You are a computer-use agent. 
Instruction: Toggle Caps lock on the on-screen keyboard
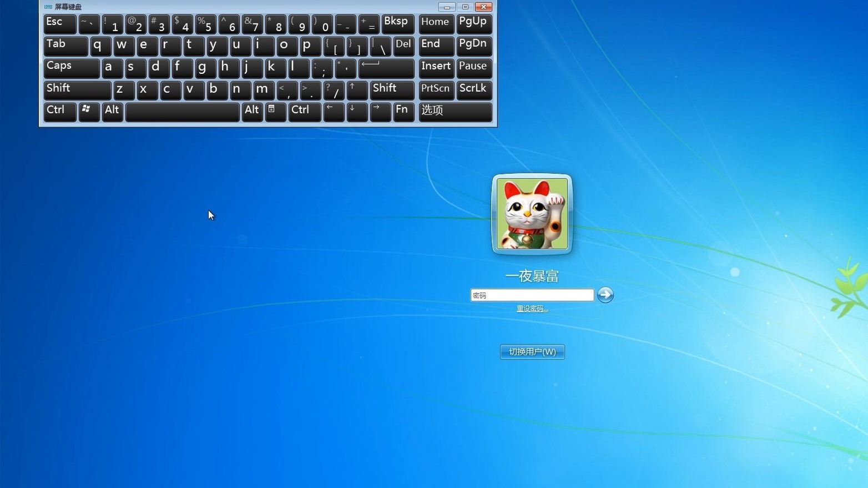[x=71, y=68]
